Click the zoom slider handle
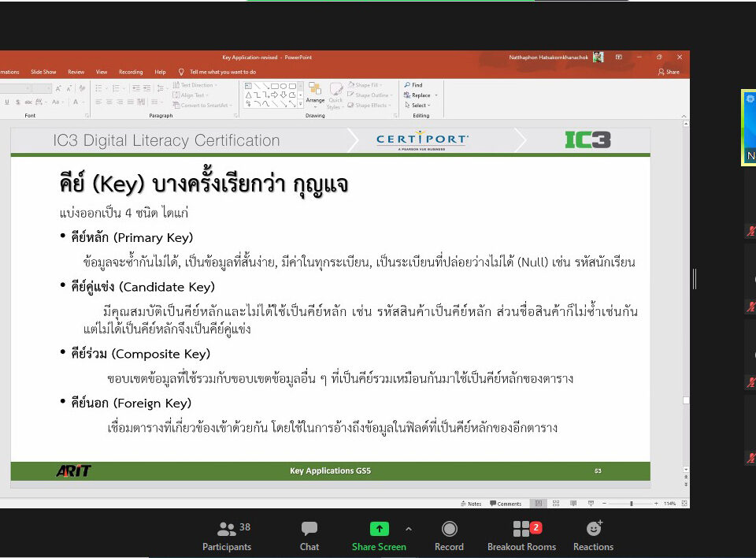Screen dimensions: 756x558 coord(631,504)
